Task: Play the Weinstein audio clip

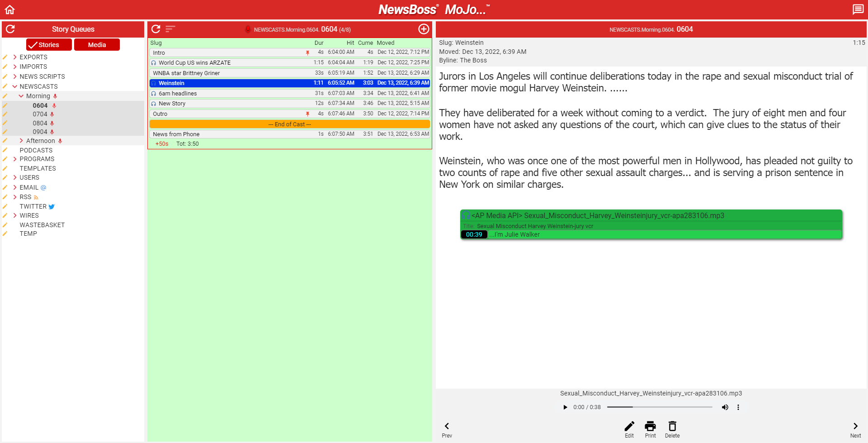Action: (565, 407)
